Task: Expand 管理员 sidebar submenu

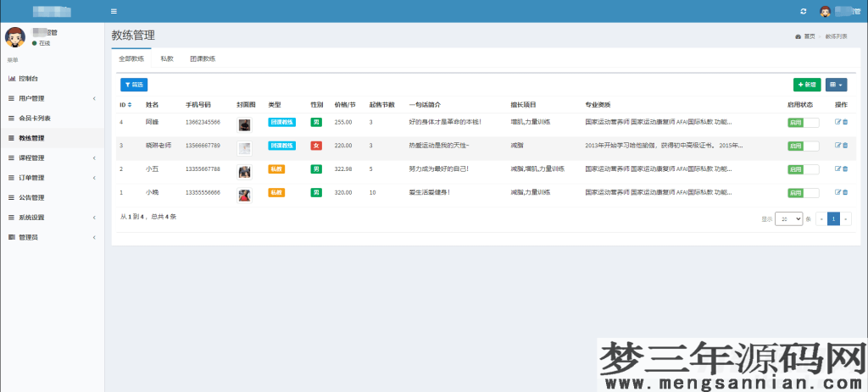Action: (52, 237)
